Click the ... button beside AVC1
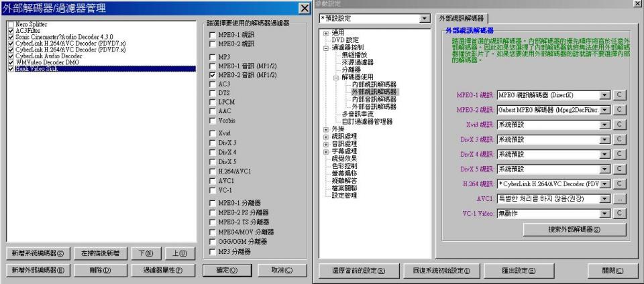This screenshot has height=284, width=644. 619,199
